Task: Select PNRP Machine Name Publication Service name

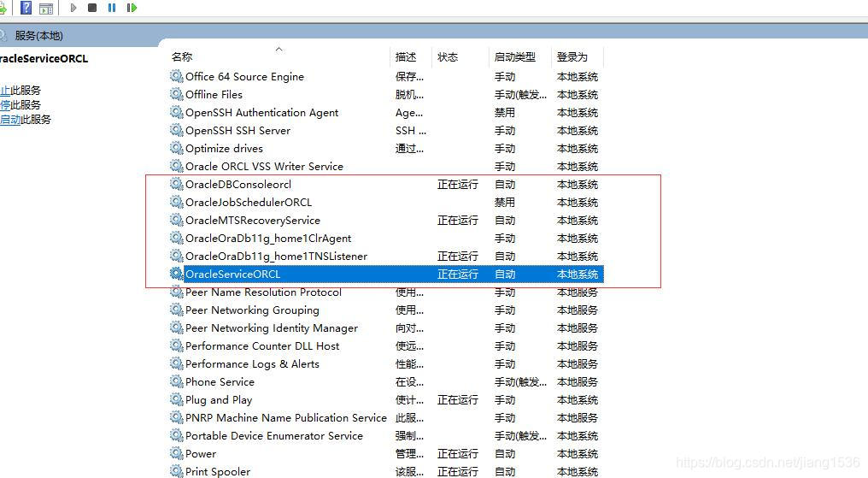Action: pos(286,417)
